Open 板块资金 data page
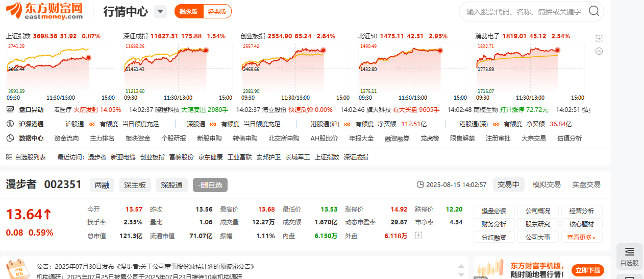Viewport: 644px width, 279px height. click(x=138, y=138)
